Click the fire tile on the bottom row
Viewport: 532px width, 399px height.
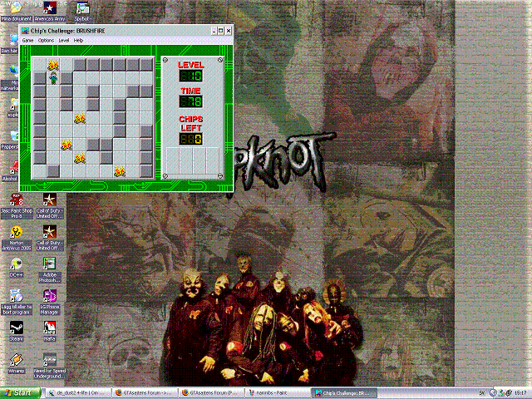coord(120,171)
